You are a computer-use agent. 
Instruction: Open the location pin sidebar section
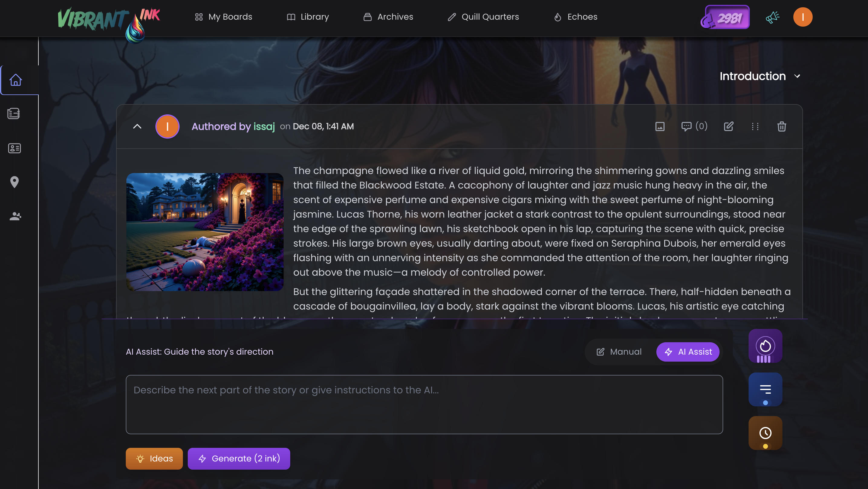pos(15,182)
